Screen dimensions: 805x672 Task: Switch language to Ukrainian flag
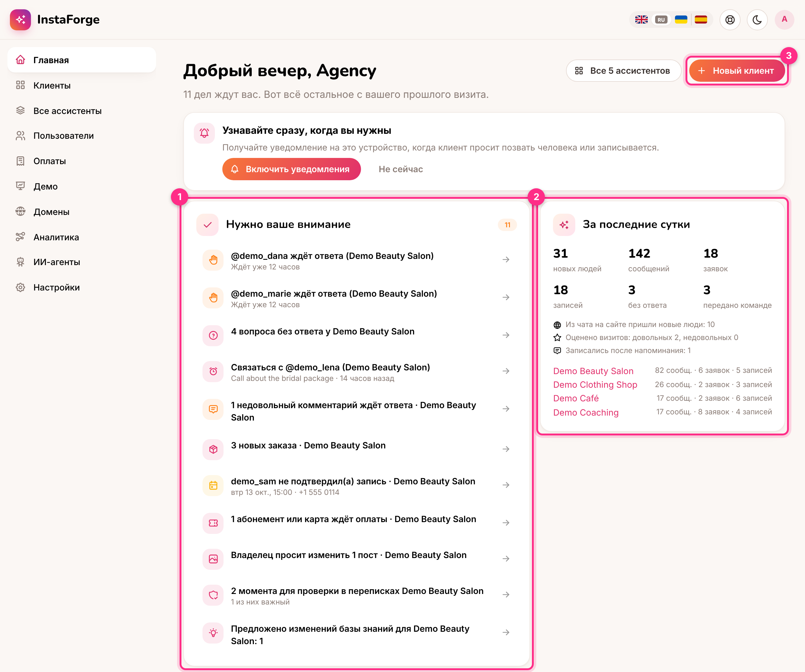(681, 20)
